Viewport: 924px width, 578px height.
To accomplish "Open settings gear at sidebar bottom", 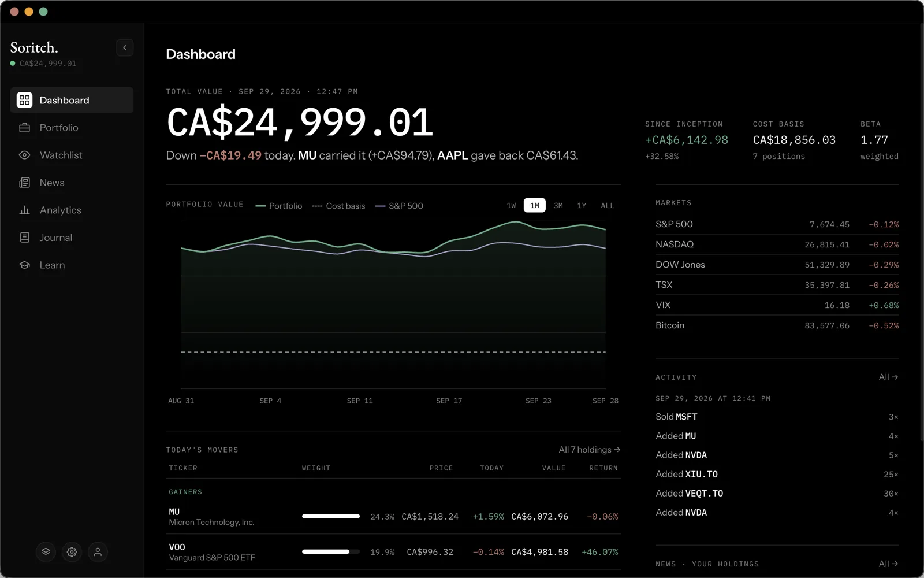I will tap(72, 552).
